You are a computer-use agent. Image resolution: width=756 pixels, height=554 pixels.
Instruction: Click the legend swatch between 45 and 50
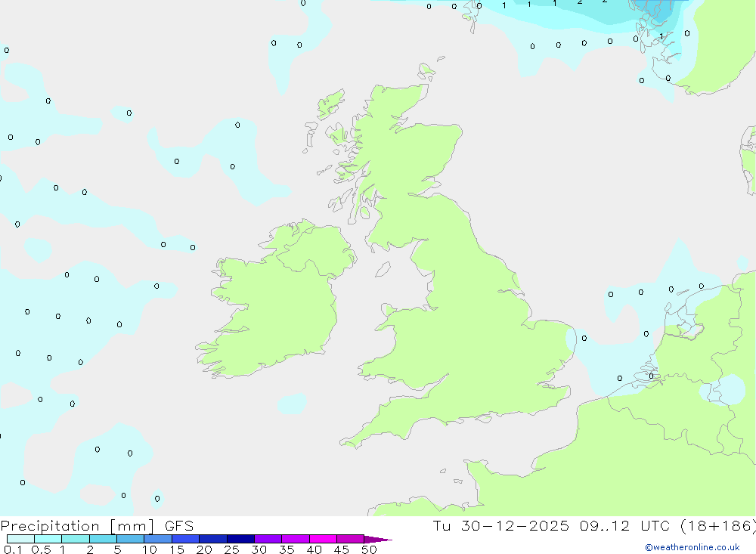click(x=351, y=539)
